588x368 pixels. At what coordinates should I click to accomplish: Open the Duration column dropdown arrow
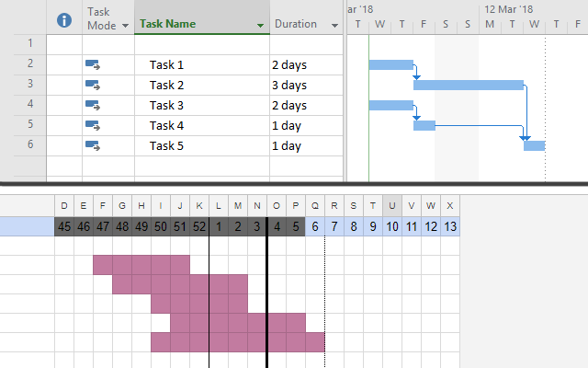pos(334,25)
